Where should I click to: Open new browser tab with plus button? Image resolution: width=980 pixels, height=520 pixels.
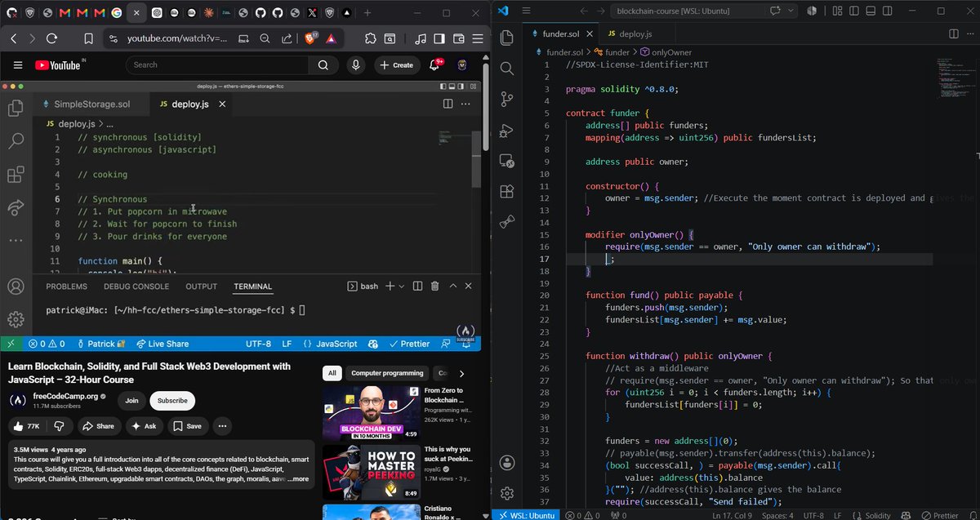(367, 13)
